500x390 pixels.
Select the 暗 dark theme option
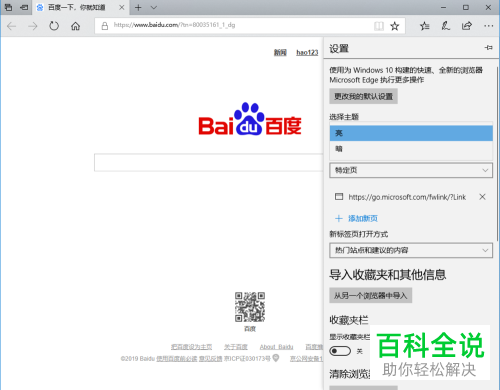coord(411,149)
